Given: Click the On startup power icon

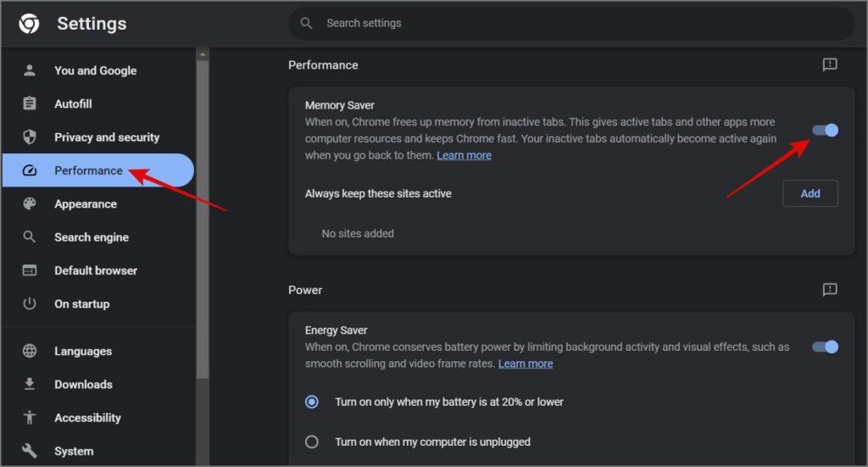Looking at the screenshot, I should pos(30,303).
